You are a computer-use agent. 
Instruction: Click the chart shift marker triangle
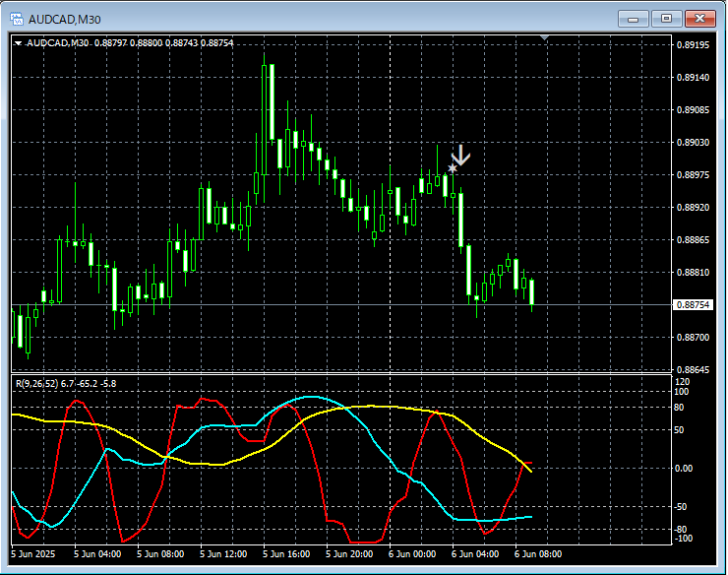[x=545, y=37]
